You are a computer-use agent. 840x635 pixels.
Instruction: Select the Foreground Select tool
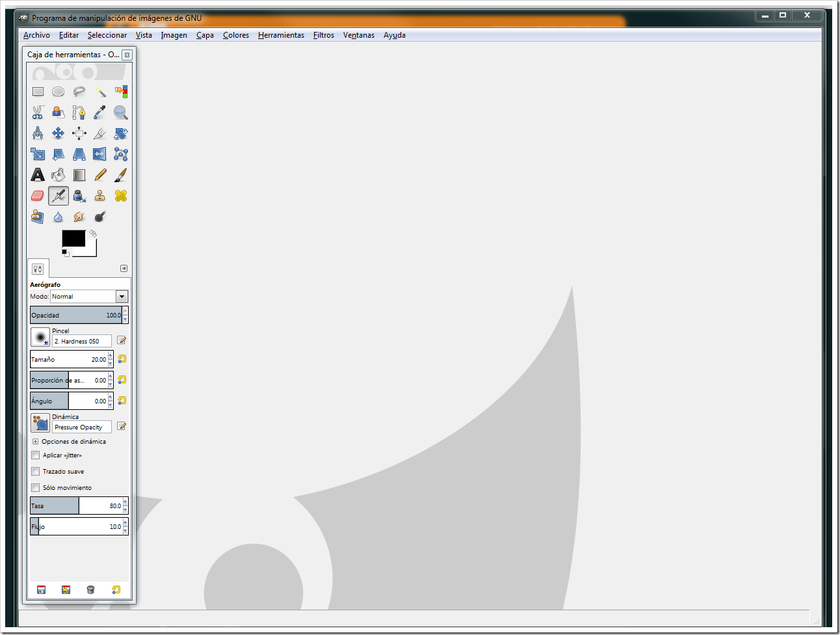59,113
